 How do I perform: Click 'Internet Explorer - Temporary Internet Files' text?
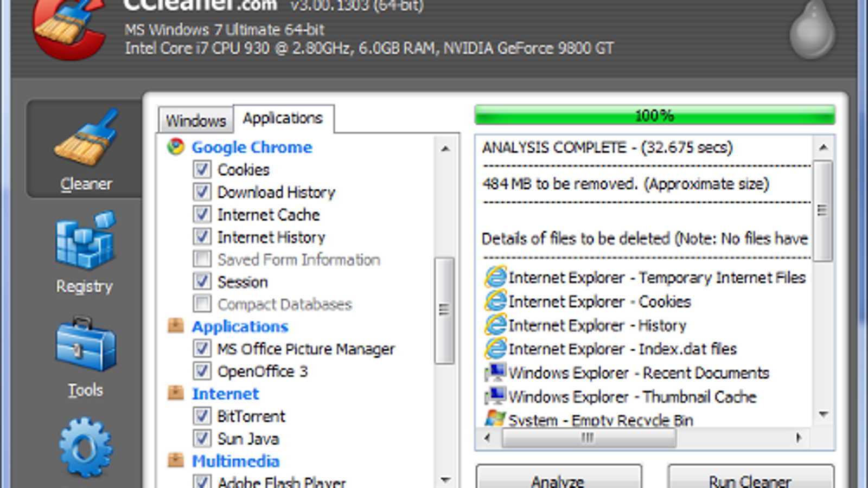[x=658, y=278]
